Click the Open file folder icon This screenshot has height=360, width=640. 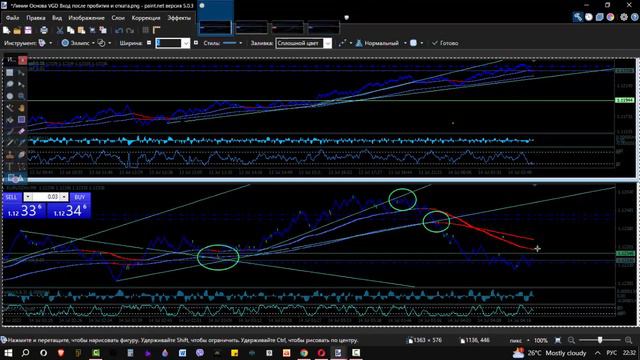(x=17, y=30)
